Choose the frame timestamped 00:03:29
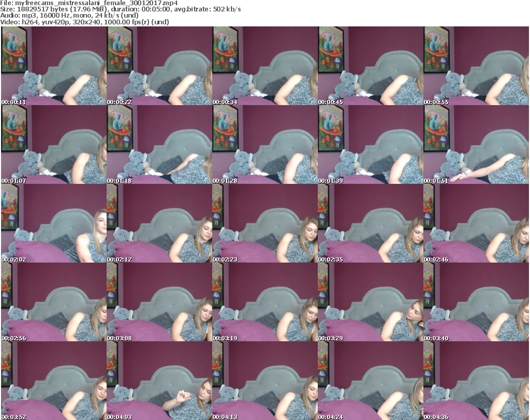Viewport: 530px width, 420px height. point(371,302)
